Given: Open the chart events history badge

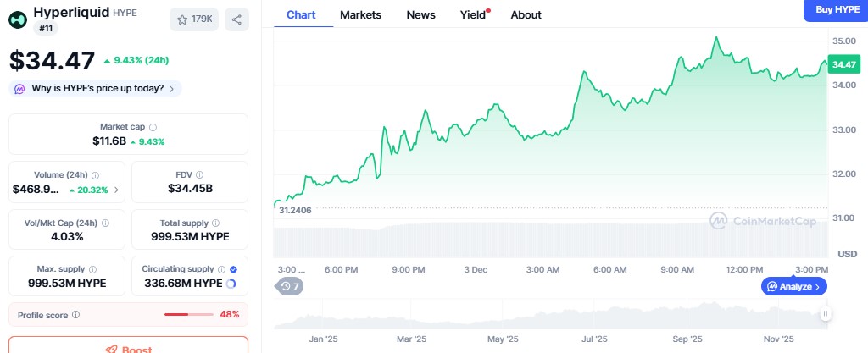Looking at the screenshot, I should (291, 286).
